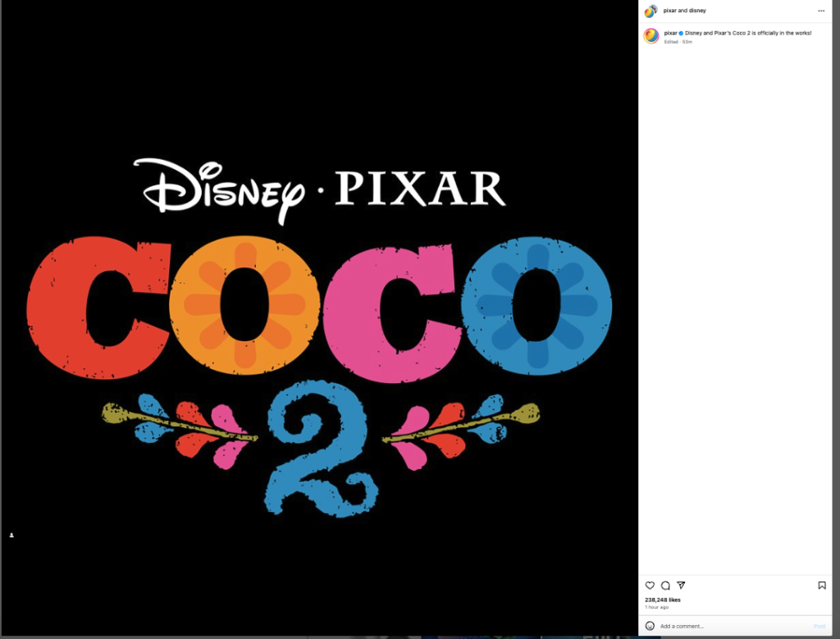The width and height of the screenshot is (840, 639).
Task: View the pixar story ring avatar by caption
Action: click(651, 36)
